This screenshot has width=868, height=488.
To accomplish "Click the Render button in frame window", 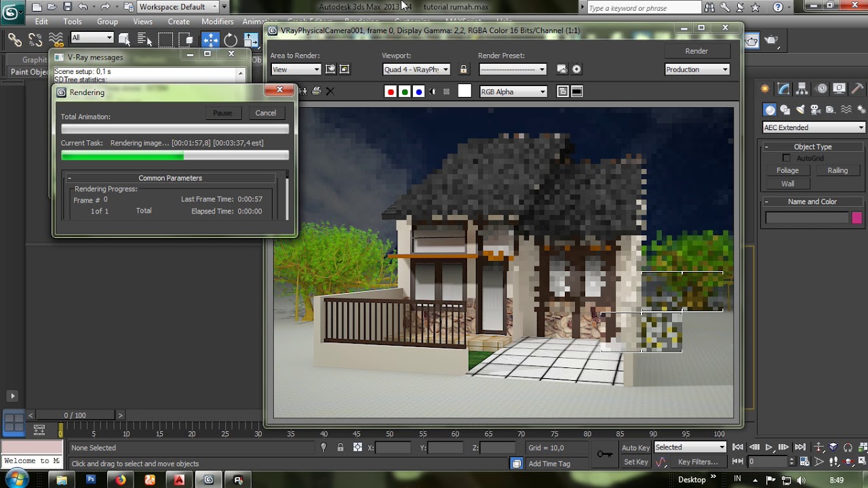I will tap(696, 51).
